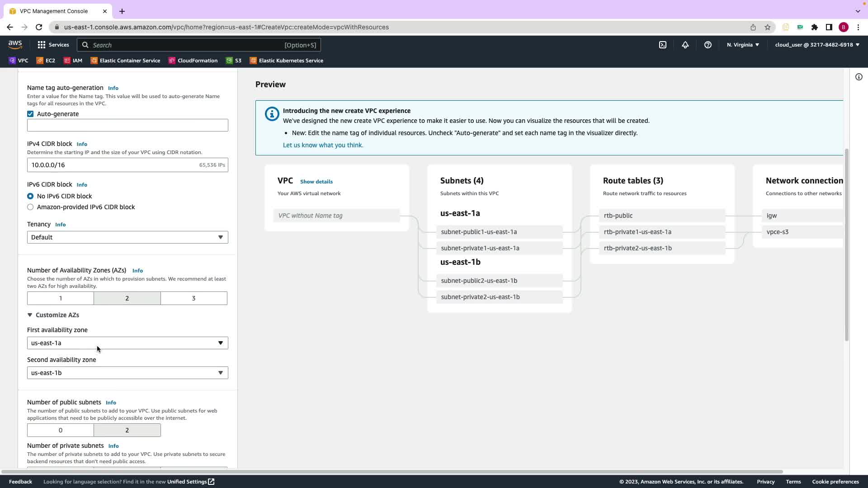Select No IPv6 CIDR block option
This screenshot has height=488, width=868.
click(x=30, y=196)
